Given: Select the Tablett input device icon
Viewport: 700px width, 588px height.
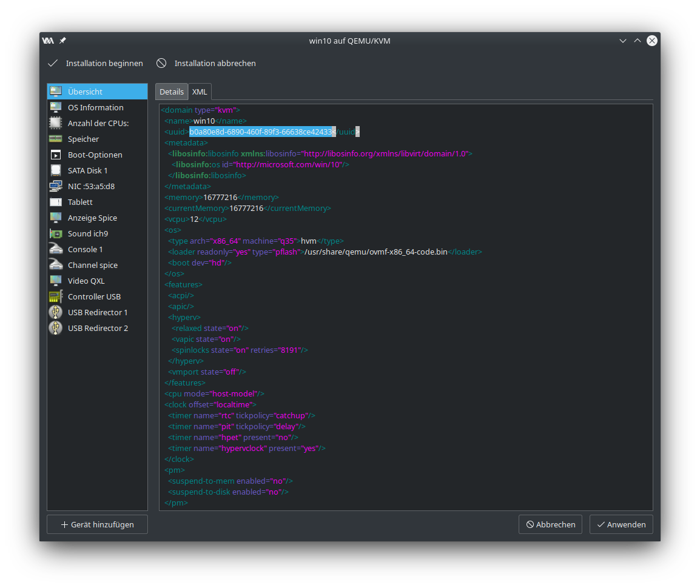Looking at the screenshot, I should [x=56, y=202].
